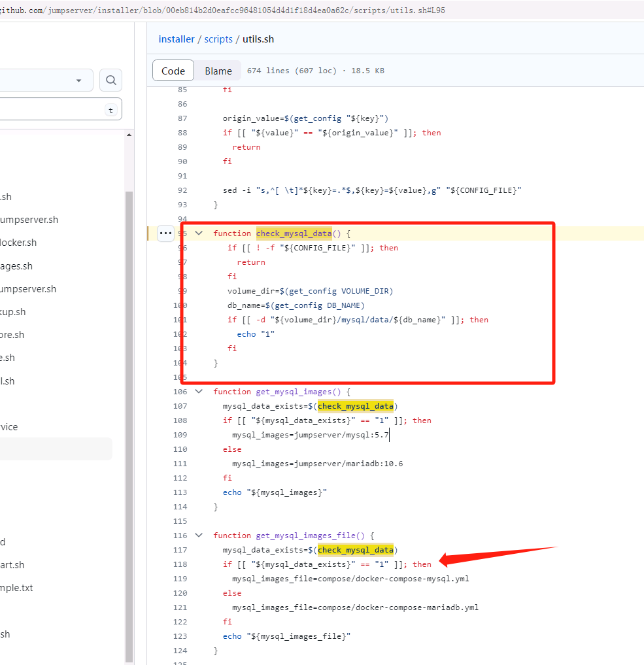Go to the scripts folder breadcrumb

pyautogui.click(x=218, y=39)
